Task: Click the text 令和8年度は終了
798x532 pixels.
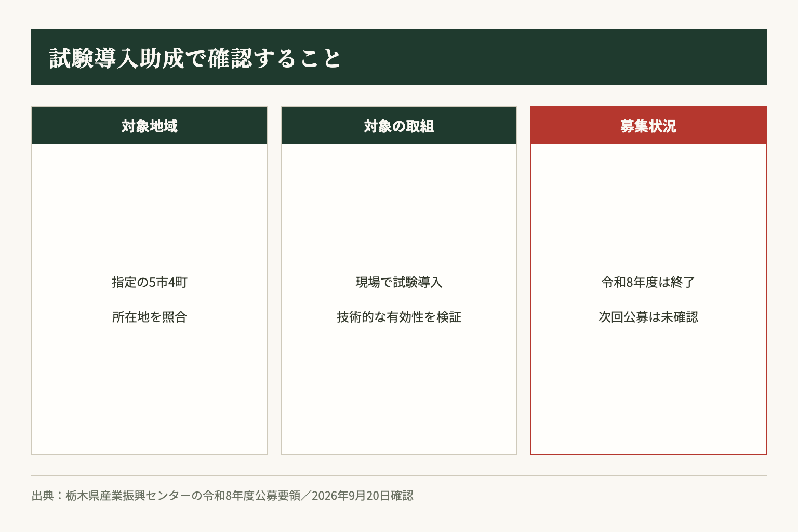Action: click(648, 282)
